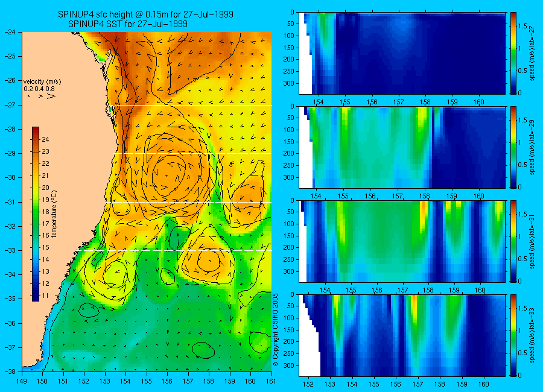Image resolution: width=543 pixels, height=392 pixels.
Task: Open the lat=-29 speed section panel
Action: pyautogui.click(x=402, y=148)
